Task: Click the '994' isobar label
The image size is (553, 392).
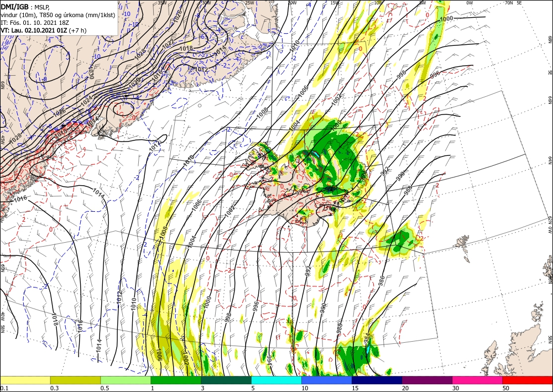Action: pyautogui.click(x=269, y=360)
